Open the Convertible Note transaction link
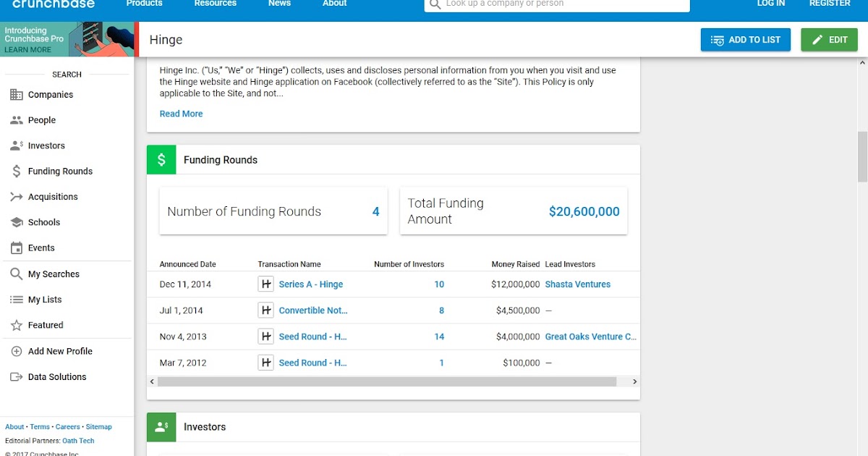This screenshot has height=456, width=868. [x=313, y=311]
